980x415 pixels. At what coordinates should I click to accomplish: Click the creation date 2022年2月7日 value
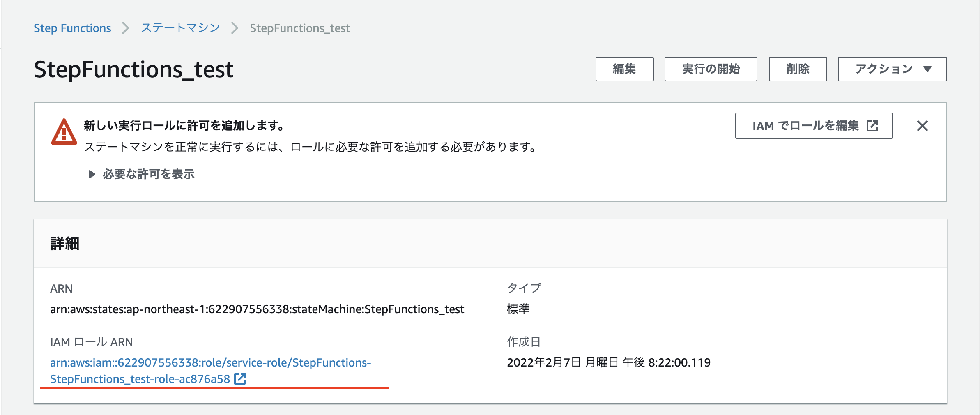tap(609, 362)
